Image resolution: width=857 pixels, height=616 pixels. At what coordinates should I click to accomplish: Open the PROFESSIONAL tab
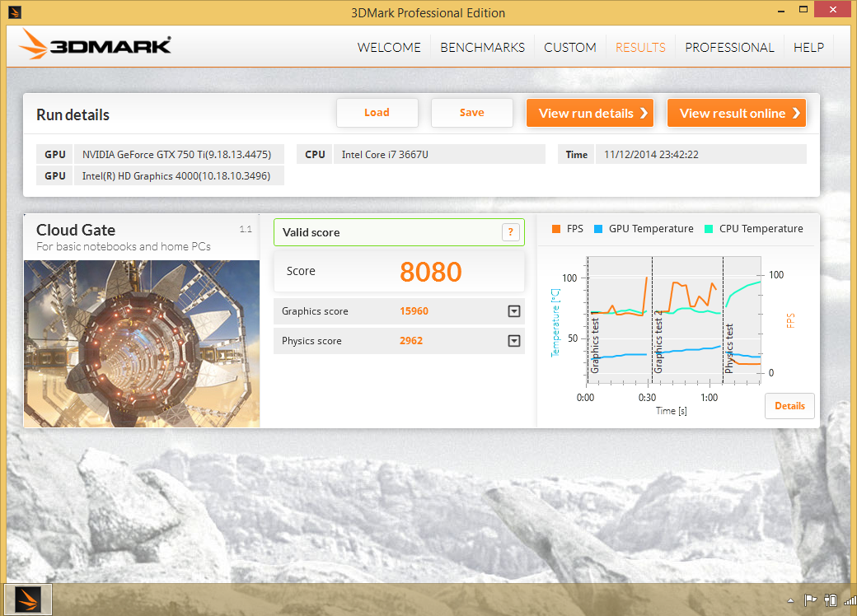[729, 48]
